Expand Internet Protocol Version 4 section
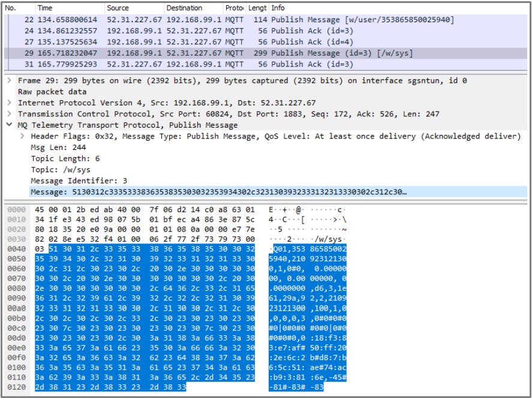The image size is (532, 398). (9, 102)
